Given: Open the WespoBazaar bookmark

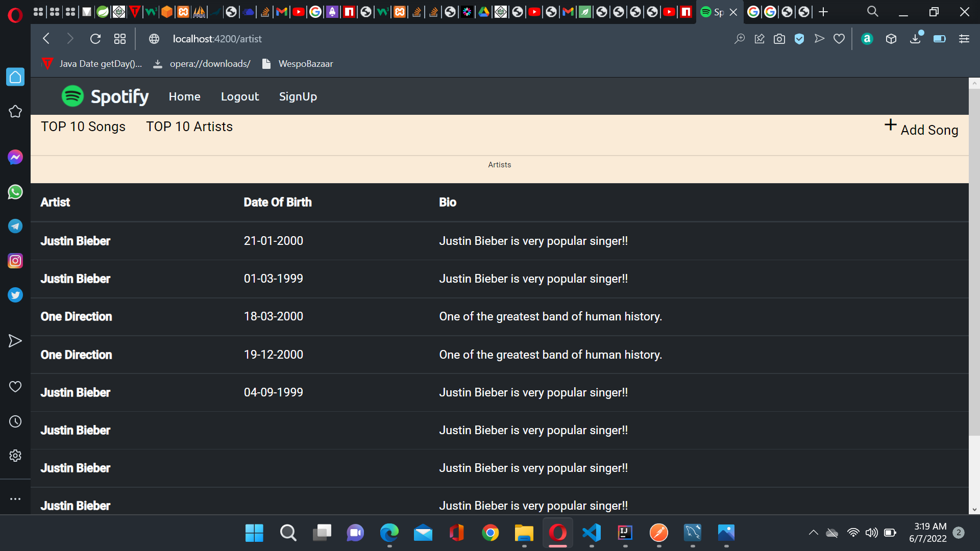Looking at the screenshot, I should pyautogui.click(x=298, y=64).
